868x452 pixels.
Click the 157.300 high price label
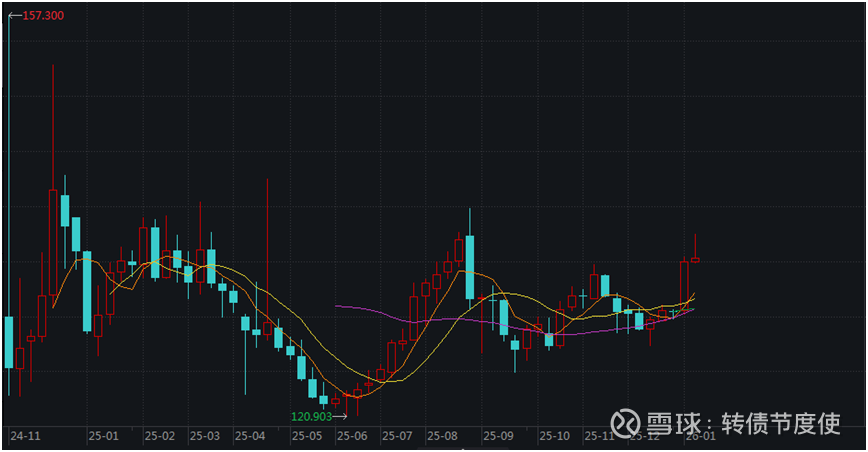click(43, 15)
